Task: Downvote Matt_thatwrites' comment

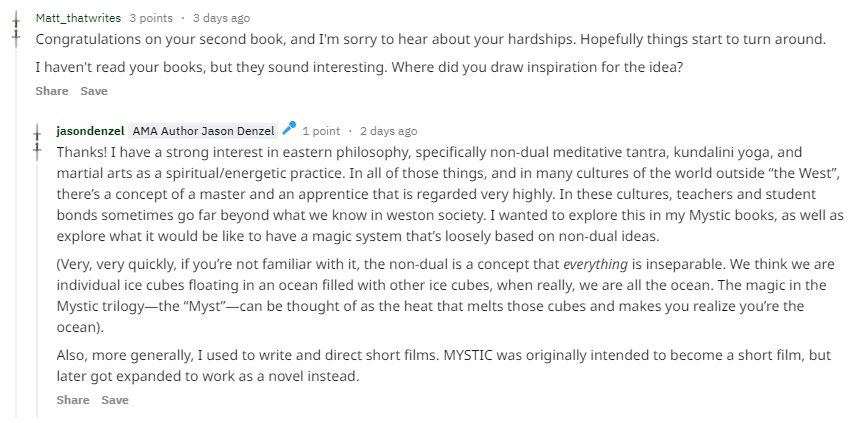Action: 15,38
